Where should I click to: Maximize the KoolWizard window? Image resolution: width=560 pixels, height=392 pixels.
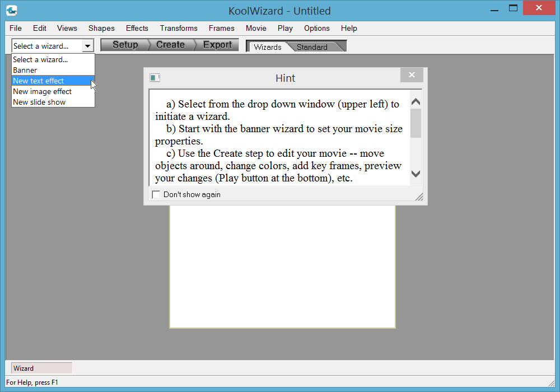click(x=513, y=8)
